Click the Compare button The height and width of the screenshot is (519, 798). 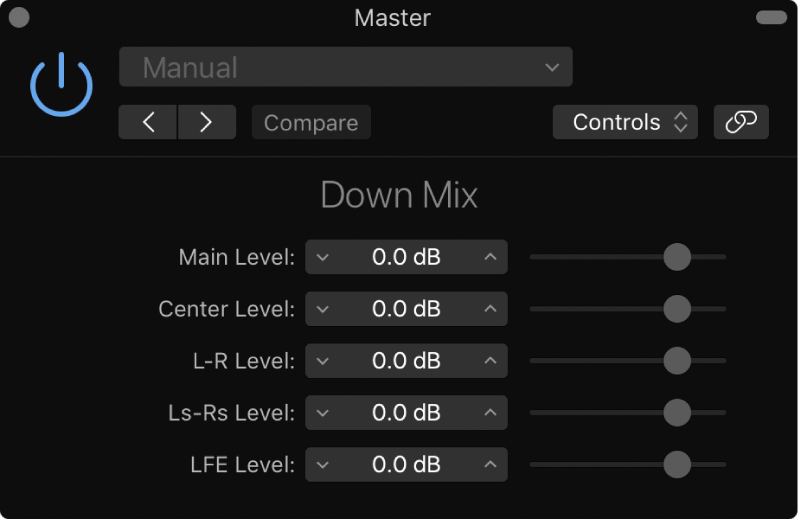point(311,122)
